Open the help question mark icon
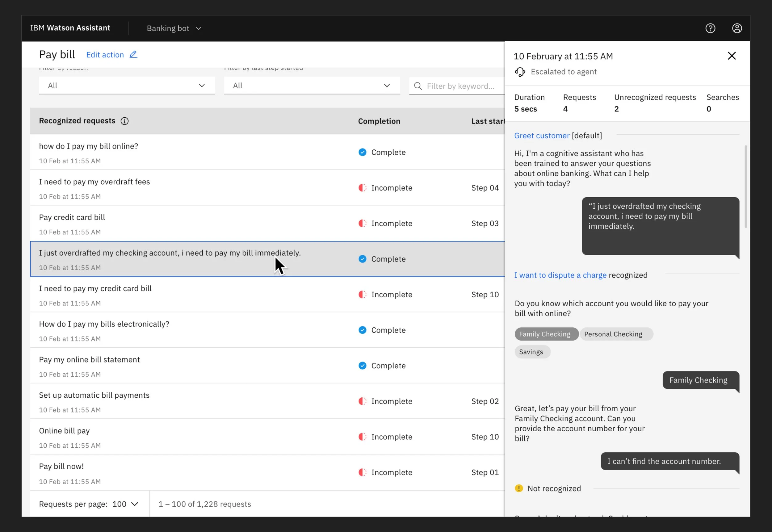772x532 pixels. point(710,28)
